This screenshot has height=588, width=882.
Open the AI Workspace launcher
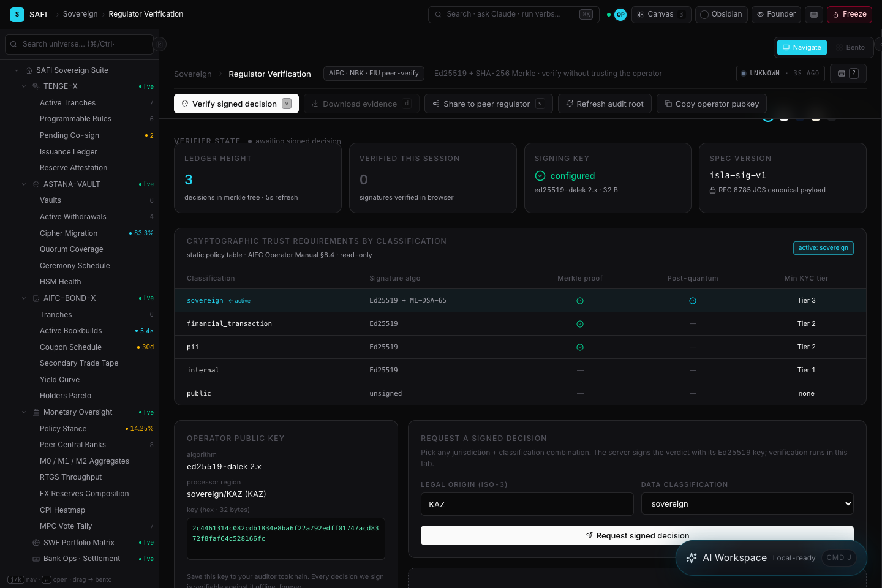771,558
